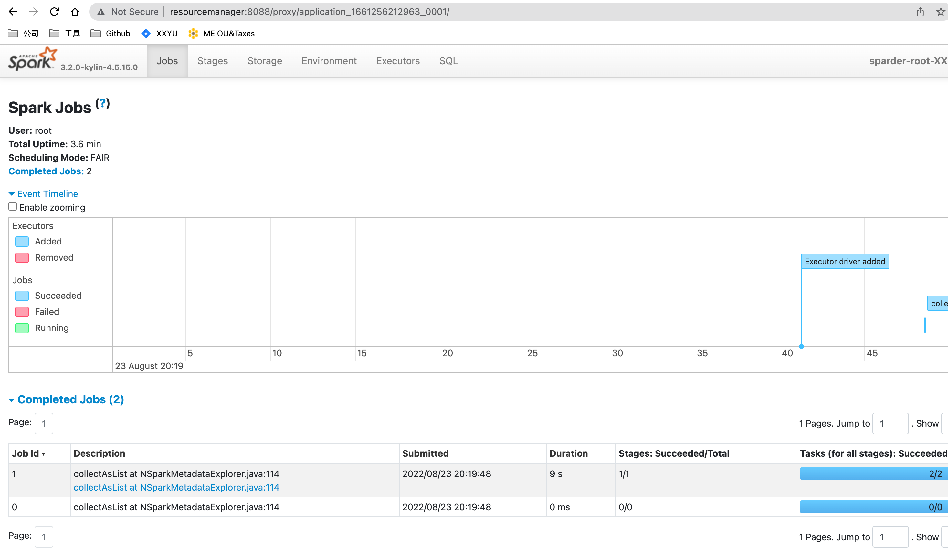
Task: Switch to the Stages tab
Action: (212, 61)
